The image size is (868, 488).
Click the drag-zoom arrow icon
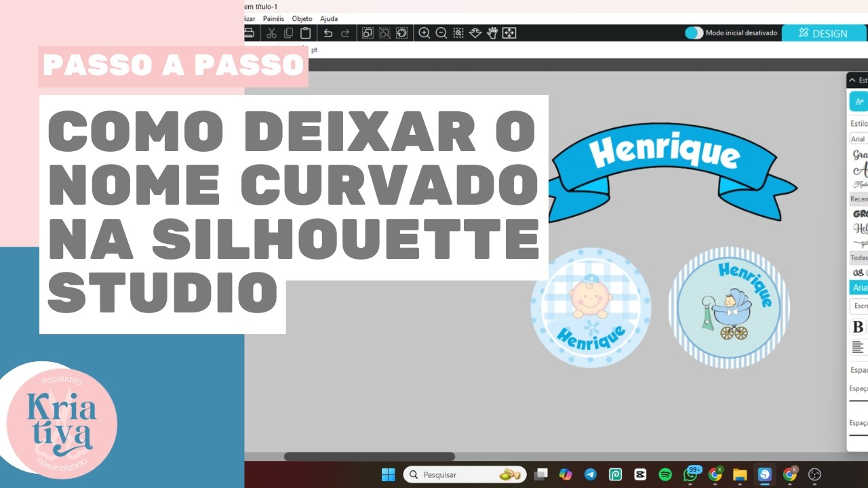click(x=475, y=33)
